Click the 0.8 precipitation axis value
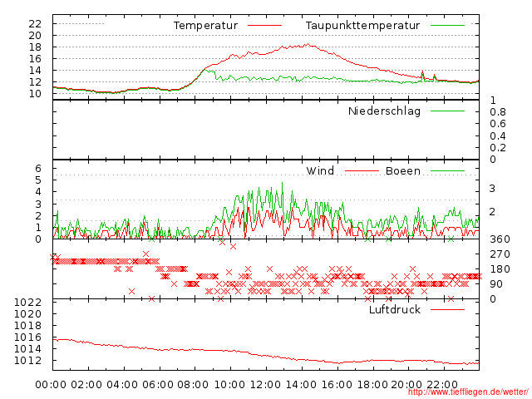532x399 pixels. coord(498,112)
